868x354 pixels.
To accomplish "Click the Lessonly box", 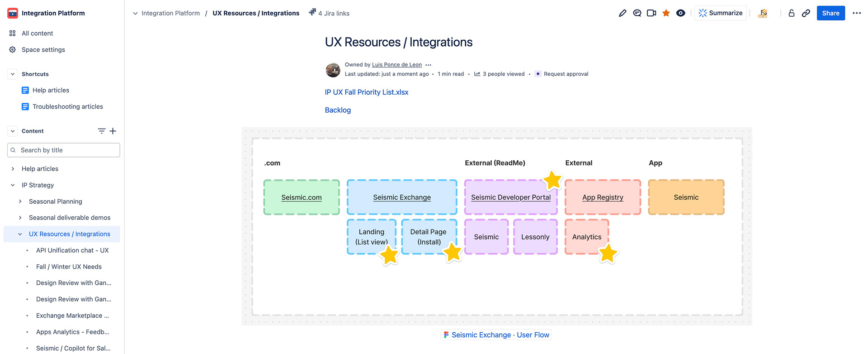I will pyautogui.click(x=535, y=237).
